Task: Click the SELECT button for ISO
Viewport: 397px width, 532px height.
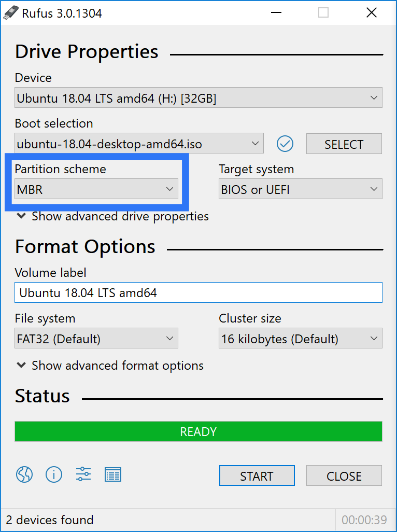Action: 344,144
